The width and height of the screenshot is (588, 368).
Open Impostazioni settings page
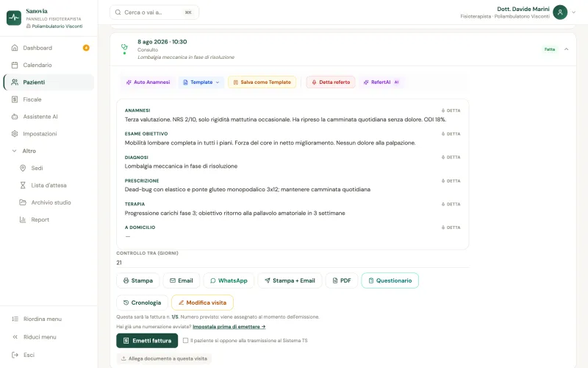click(49, 134)
